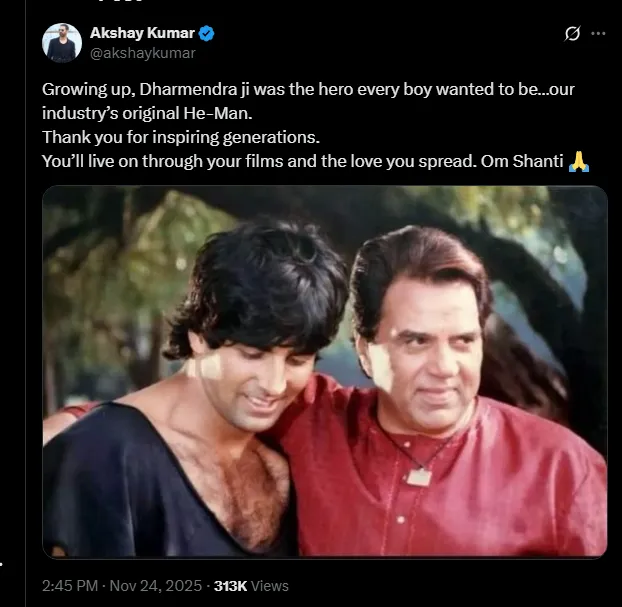Click the pendant necklace in the photo

pos(418,476)
